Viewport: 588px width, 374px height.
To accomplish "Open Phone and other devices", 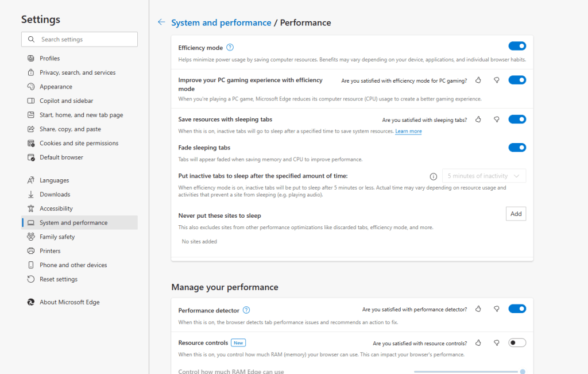I will [x=79, y=265].
